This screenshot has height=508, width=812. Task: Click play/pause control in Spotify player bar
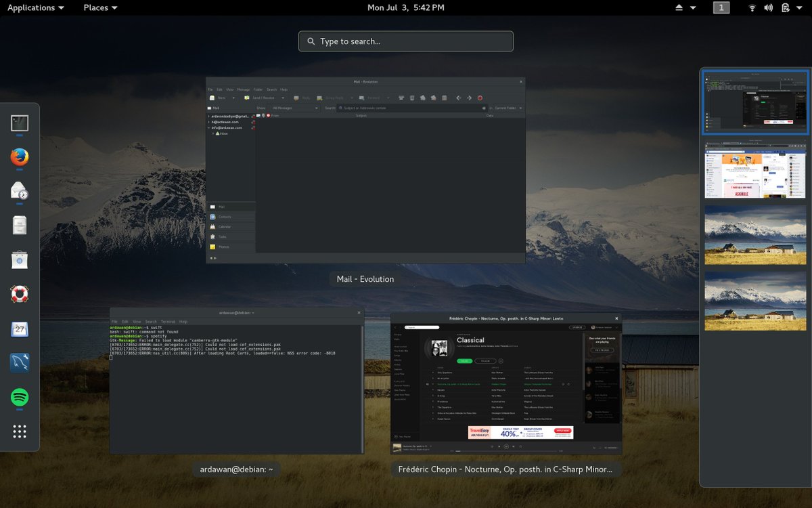pos(506,446)
